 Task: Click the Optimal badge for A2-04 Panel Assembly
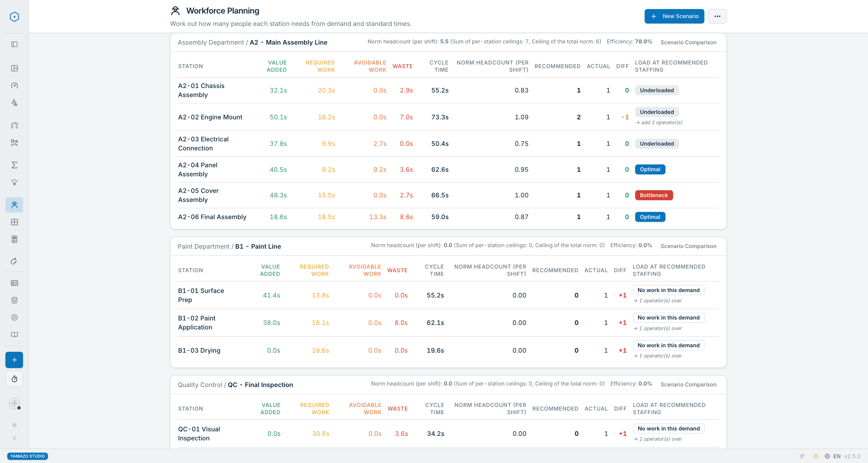[650, 169]
